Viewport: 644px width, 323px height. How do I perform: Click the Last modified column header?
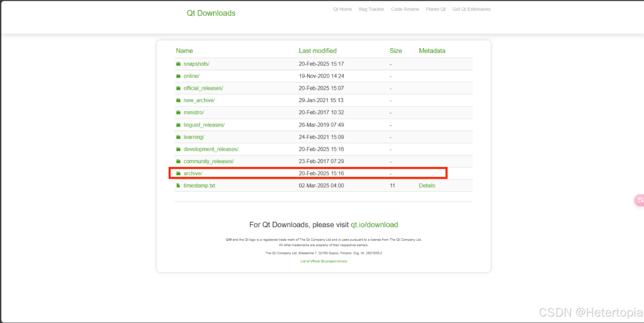pos(318,51)
